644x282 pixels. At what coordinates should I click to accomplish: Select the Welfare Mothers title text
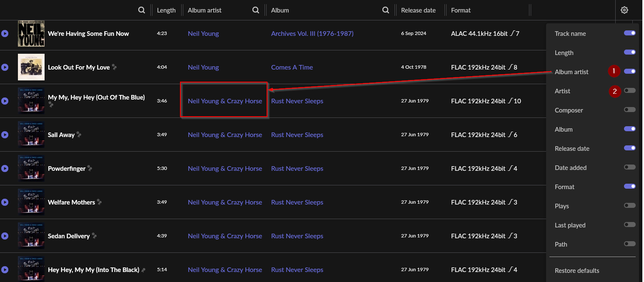tap(72, 202)
